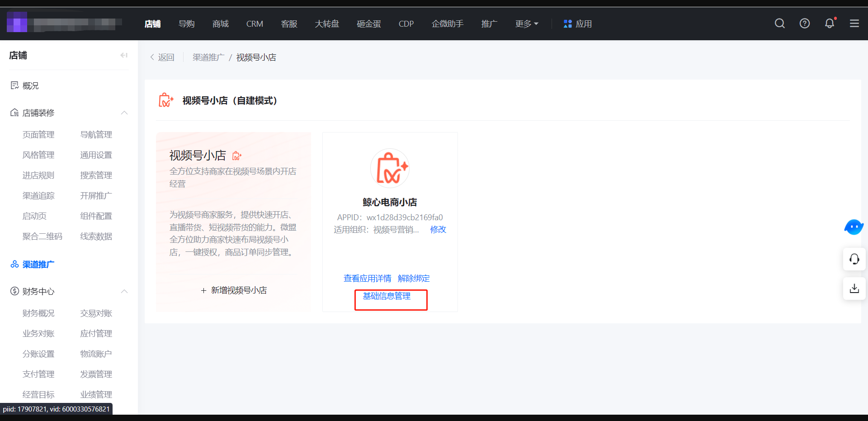Screen dimensions: 868x421
Task: Switch to the 大转盘 top tab
Action: tap(327, 24)
